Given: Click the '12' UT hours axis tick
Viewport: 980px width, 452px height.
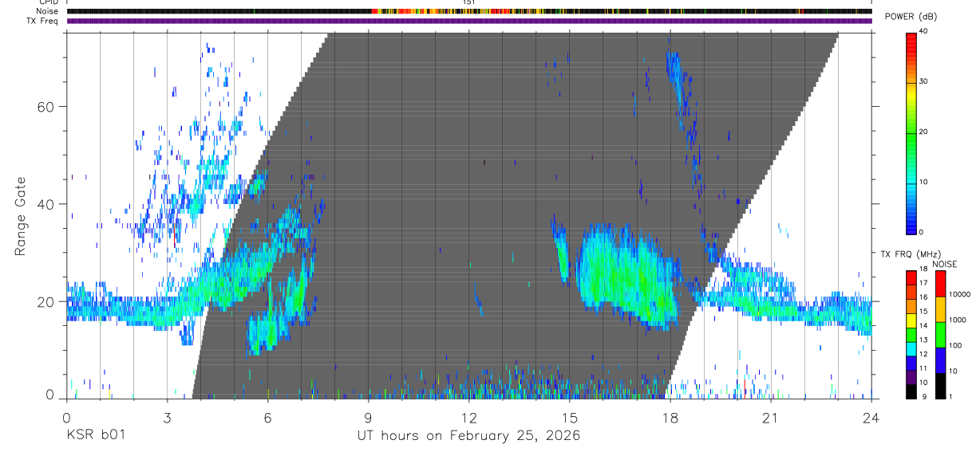Looking at the screenshot, I should tap(468, 418).
